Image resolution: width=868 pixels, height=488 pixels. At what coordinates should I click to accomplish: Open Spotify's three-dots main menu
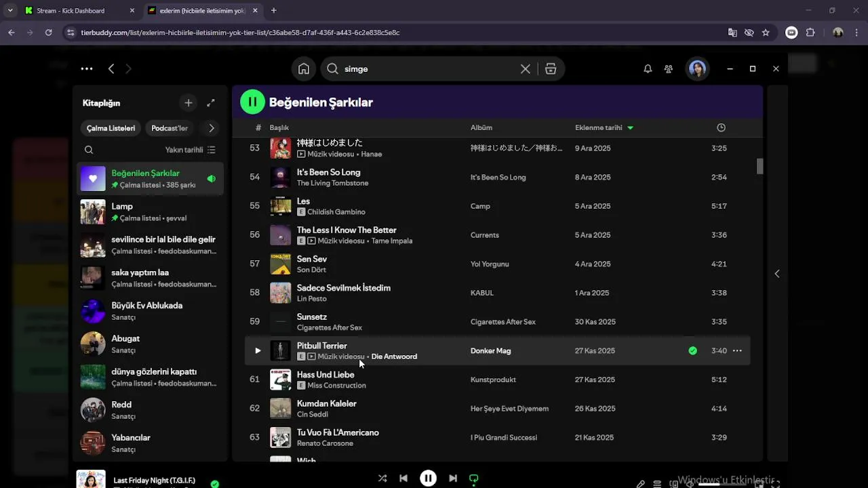click(x=87, y=68)
